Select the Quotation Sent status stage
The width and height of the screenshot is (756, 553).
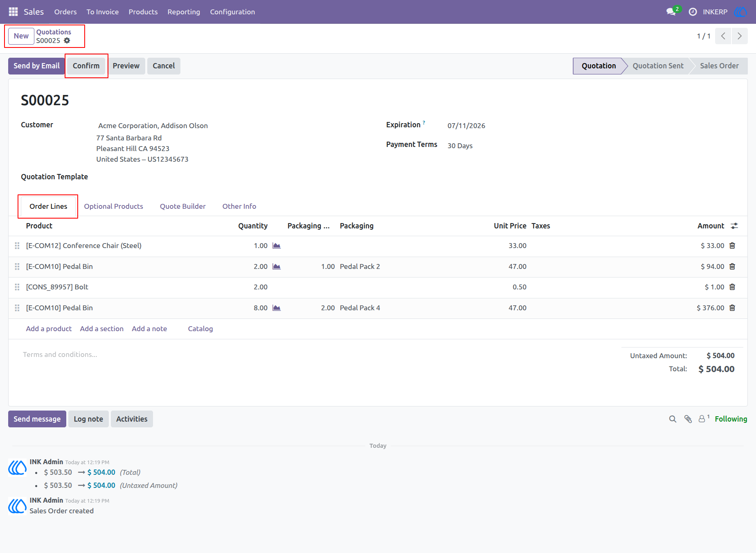point(658,66)
